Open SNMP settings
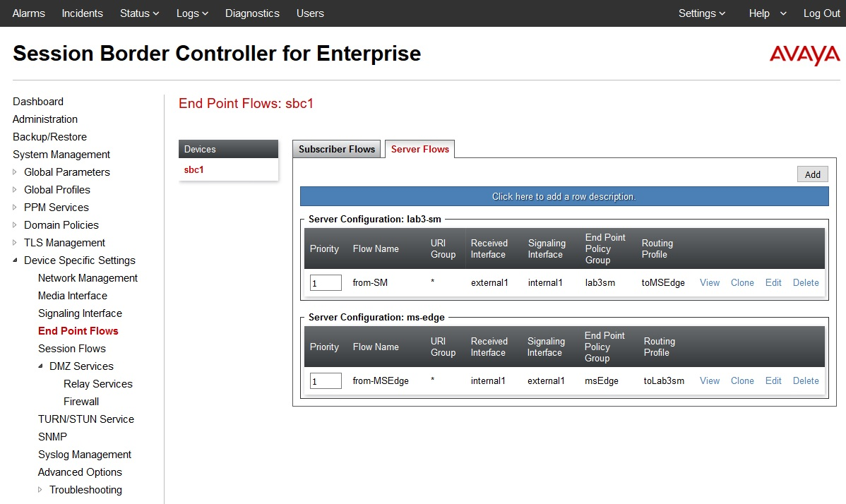The height and width of the screenshot is (504, 846). click(x=52, y=437)
